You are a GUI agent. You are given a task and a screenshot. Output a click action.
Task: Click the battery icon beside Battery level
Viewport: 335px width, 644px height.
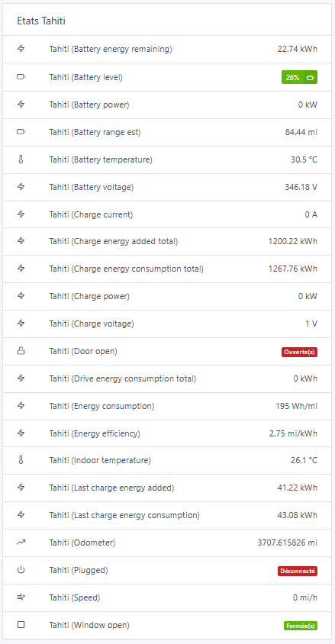(x=21, y=77)
